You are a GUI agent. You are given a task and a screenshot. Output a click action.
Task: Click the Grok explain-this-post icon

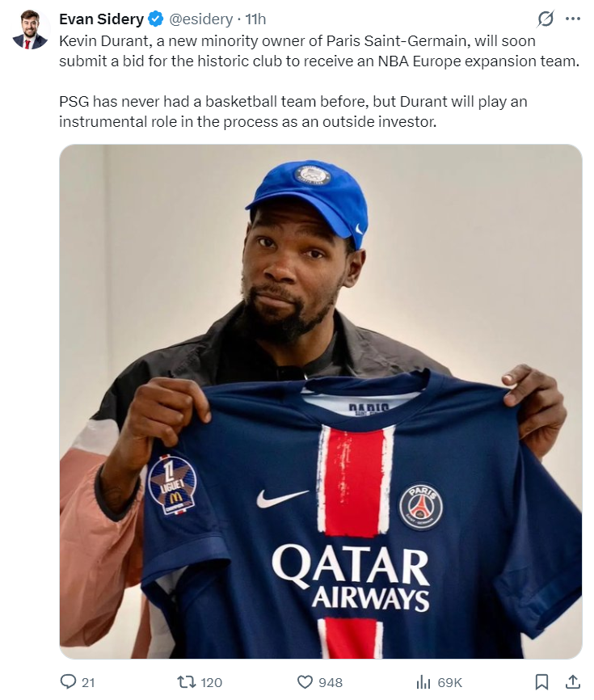pos(546,19)
